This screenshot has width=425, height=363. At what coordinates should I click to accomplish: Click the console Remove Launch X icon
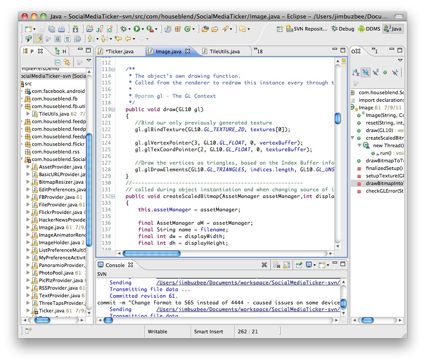[264, 265]
